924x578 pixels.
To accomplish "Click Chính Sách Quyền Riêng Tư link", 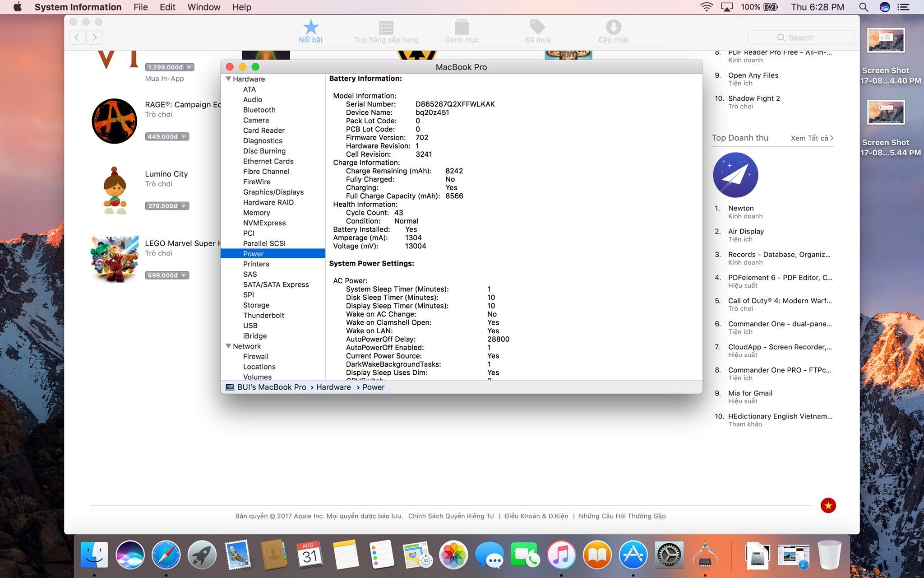I will [x=451, y=516].
